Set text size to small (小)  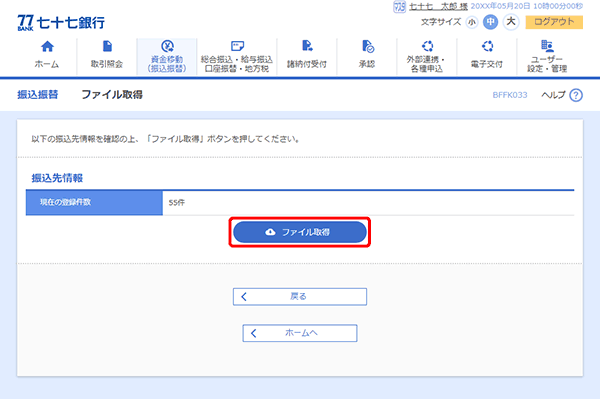[472, 22]
